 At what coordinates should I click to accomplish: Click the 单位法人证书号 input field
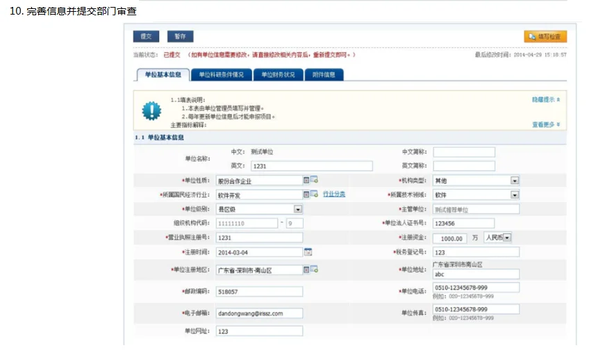click(464, 223)
